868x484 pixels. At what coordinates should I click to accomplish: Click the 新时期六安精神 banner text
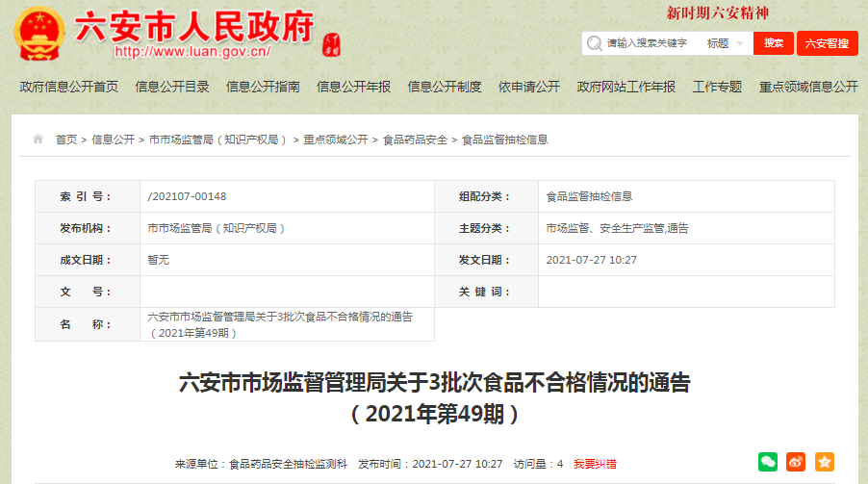click(x=718, y=13)
